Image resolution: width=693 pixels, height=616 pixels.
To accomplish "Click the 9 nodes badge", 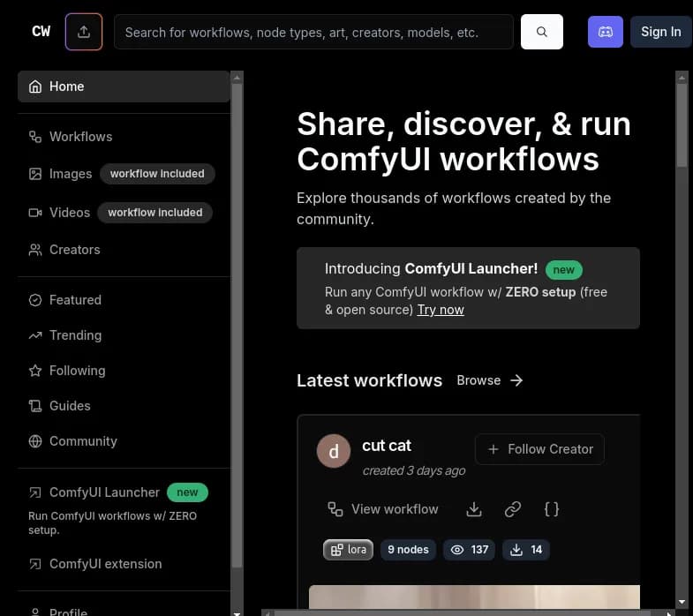I will [409, 550].
